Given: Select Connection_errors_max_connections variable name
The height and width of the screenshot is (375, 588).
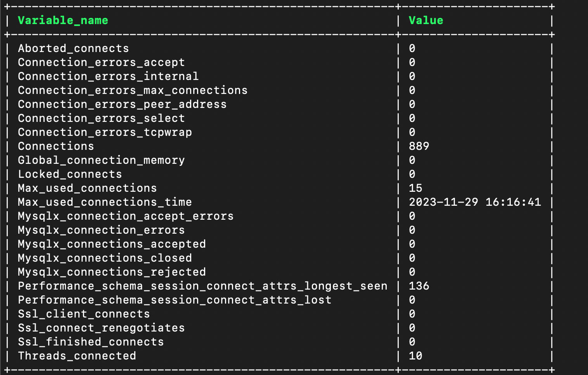Looking at the screenshot, I should [x=133, y=90].
